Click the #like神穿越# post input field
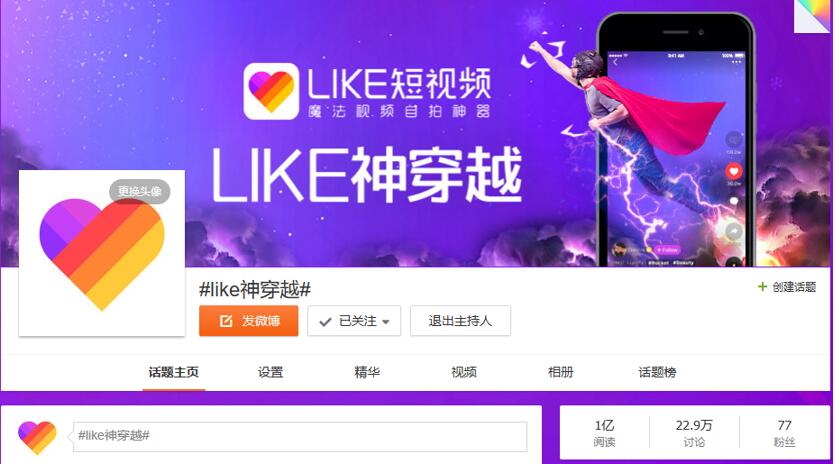835x464 pixels. [300, 436]
